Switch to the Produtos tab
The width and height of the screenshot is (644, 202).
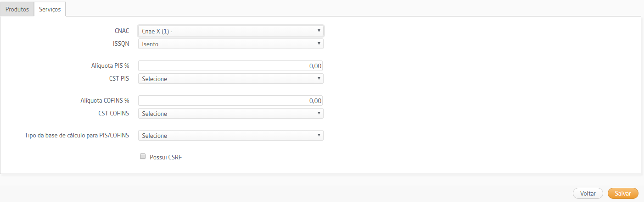(x=17, y=9)
